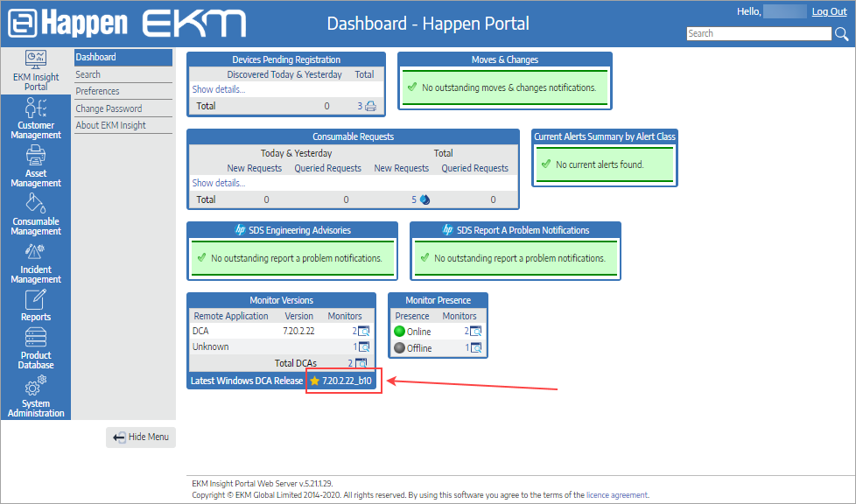Click total new requests count 5
Image resolution: width=856 pixels, height=504 pixels.
click(x=414, y=199)
